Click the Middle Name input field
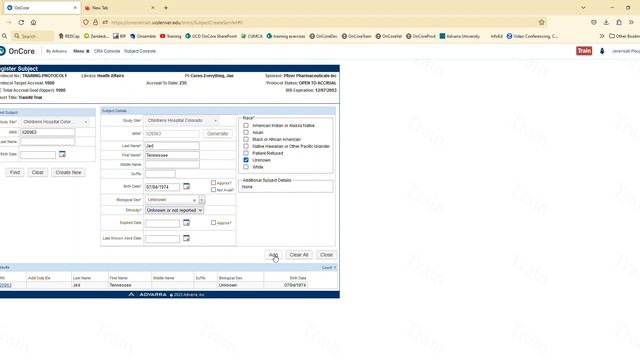Image resolution: width=640 pixels, height=360 pixels. (172, 164)
